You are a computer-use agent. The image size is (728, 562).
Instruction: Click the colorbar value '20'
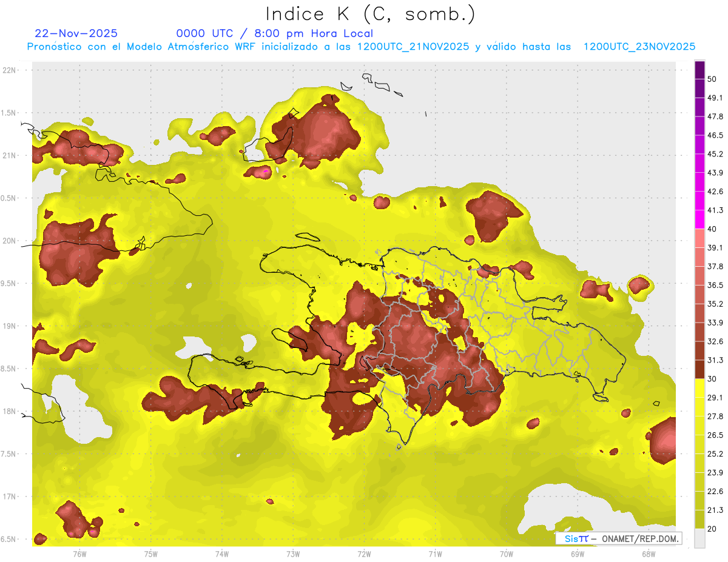point(712,529)
